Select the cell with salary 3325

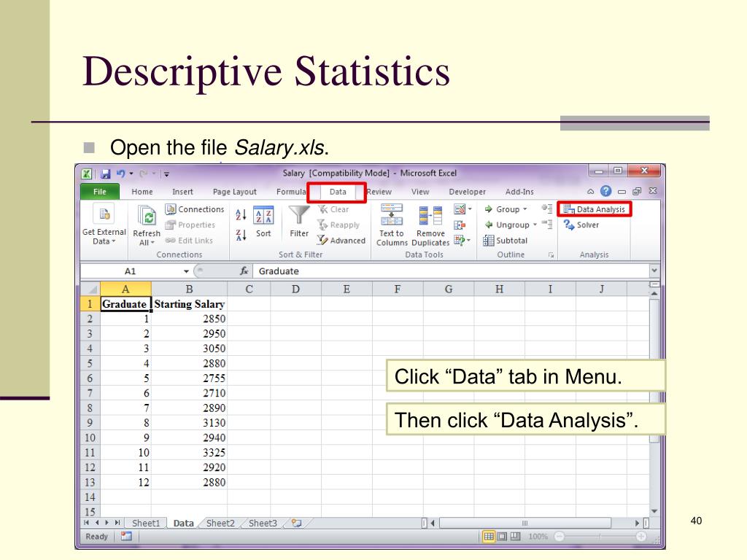[x=189, y=452]
